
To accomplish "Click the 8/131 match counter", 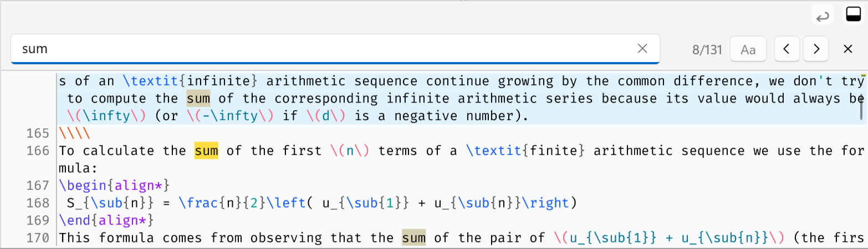I will click(x=707, y=49).
